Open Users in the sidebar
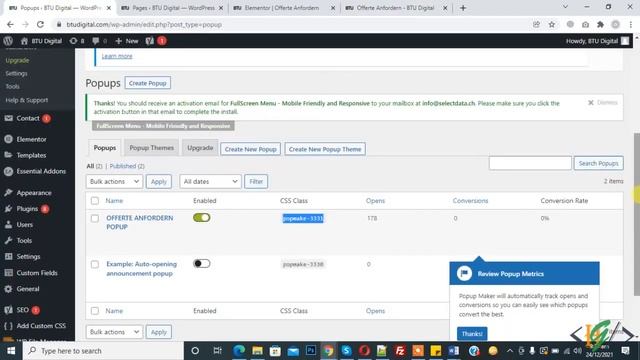The height and width of the screenshot is (360, 640). [x=24, y=224]
